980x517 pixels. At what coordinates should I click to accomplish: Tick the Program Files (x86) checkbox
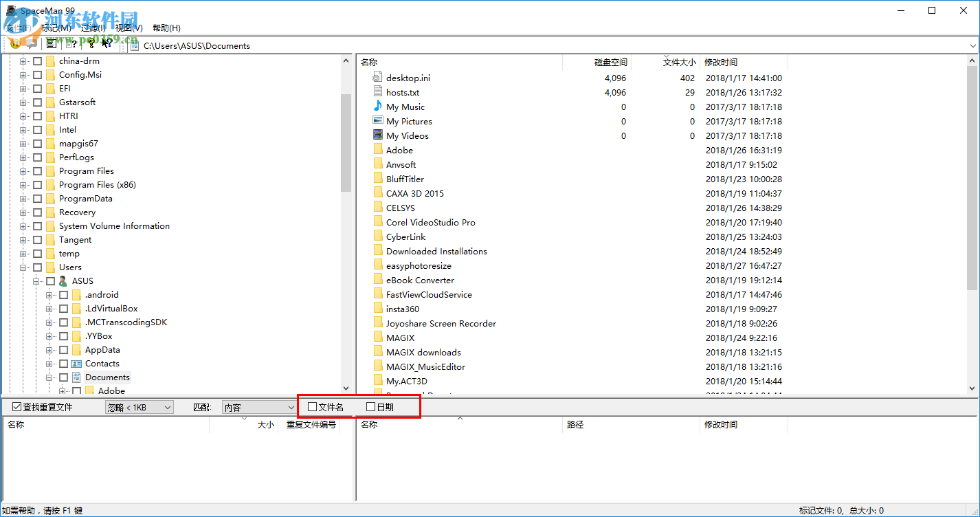(x=37, y=184)
